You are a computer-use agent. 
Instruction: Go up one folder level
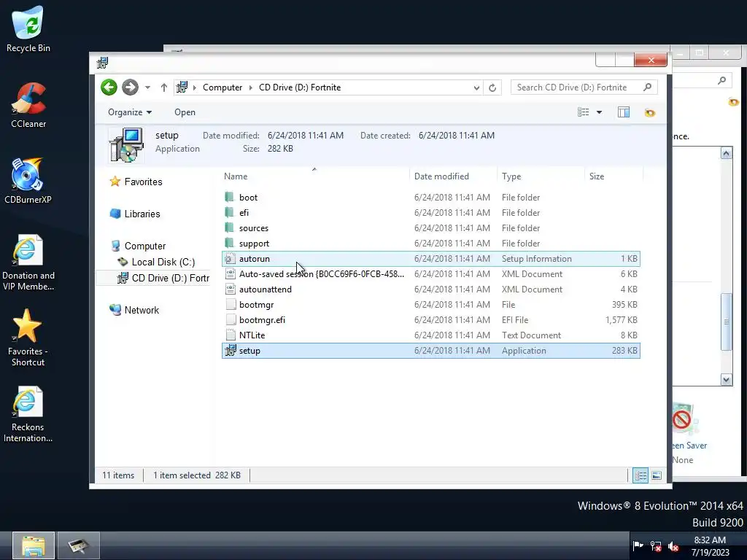click(x=164, y=87)
